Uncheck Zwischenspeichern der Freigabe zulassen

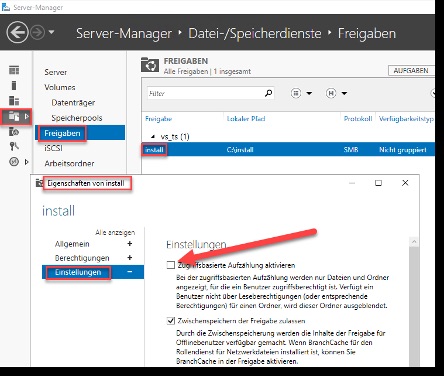(171, 321)
